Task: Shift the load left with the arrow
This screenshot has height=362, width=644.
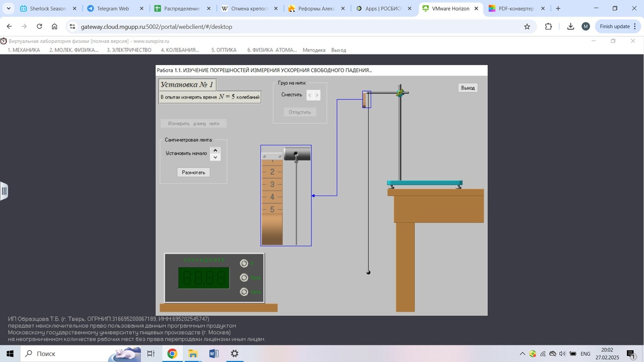Action: (x=310, y=95)
